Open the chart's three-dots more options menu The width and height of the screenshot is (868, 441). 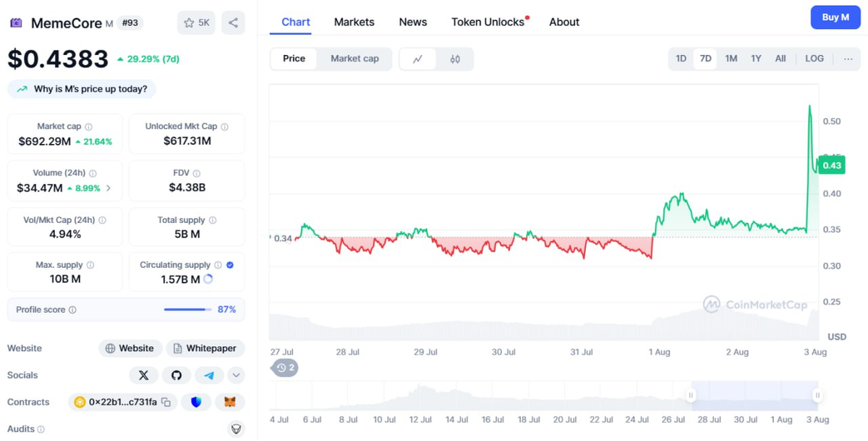pyautogui.click(x=848, y=59)
